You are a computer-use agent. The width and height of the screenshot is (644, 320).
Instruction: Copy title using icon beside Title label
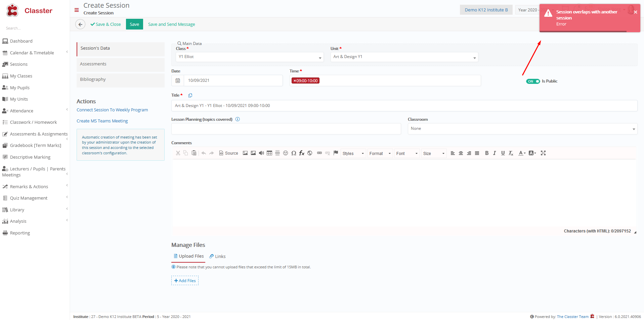(x=190, y=95)
